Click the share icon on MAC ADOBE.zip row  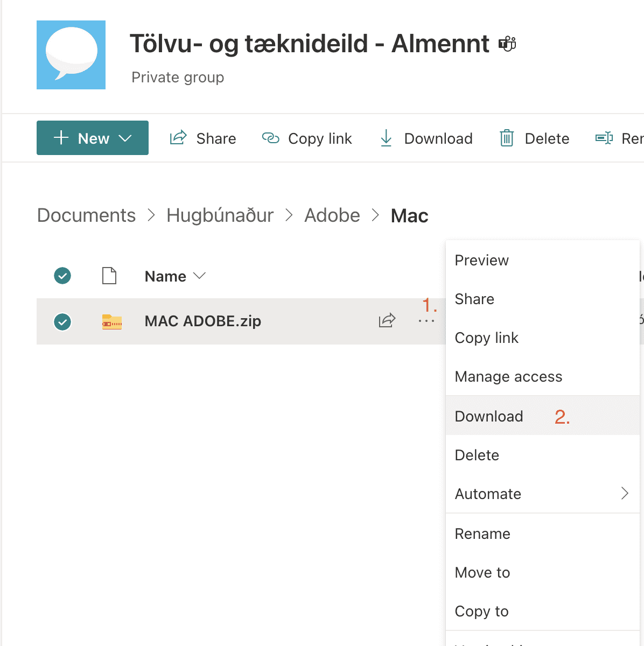(387, 321)
